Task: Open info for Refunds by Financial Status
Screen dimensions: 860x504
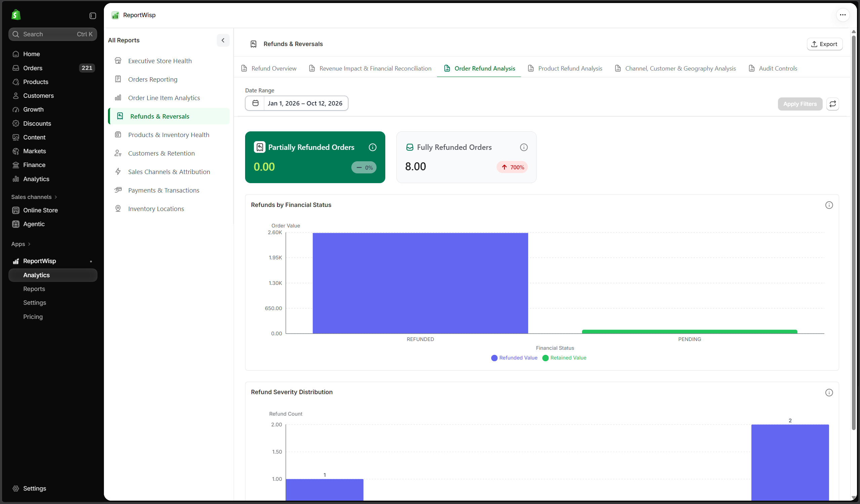Action: click(829, 205)
